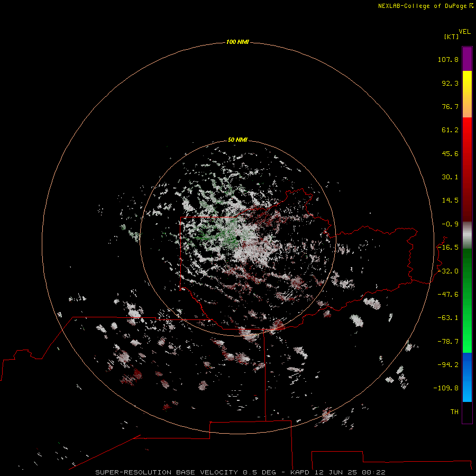Click the blue segment of the color bar
Image resolution: width=476 pixels, height=476 pixels.
467,377
